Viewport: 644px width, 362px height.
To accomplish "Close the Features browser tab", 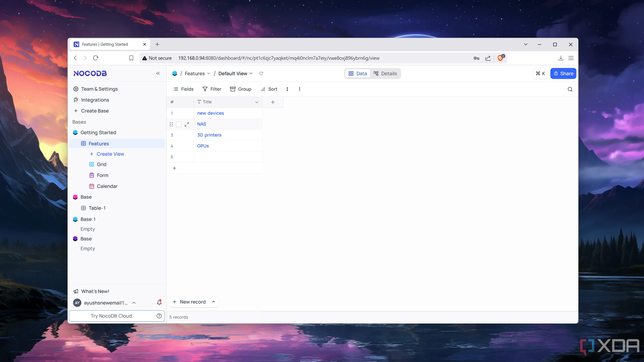I will (145, 44).
